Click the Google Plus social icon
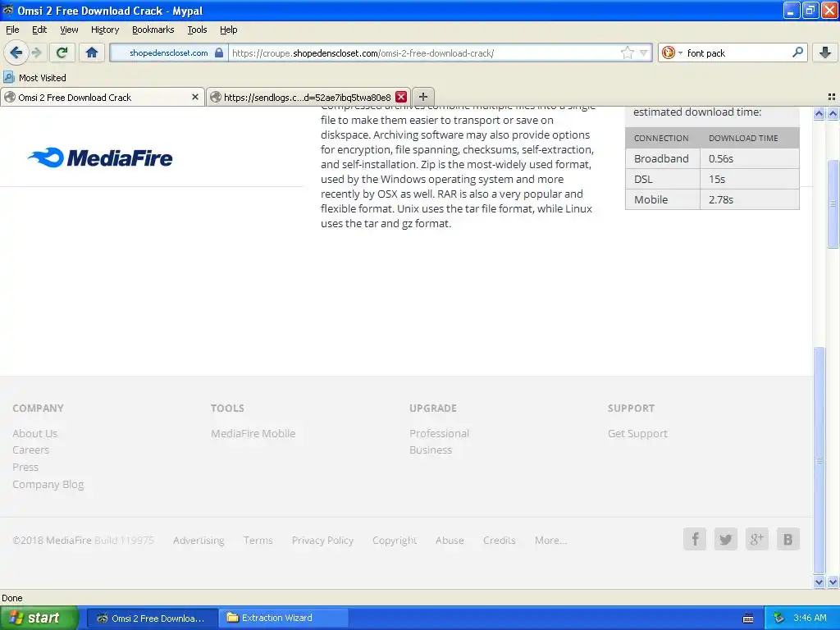The image size is (840, 630). (756, 539)
